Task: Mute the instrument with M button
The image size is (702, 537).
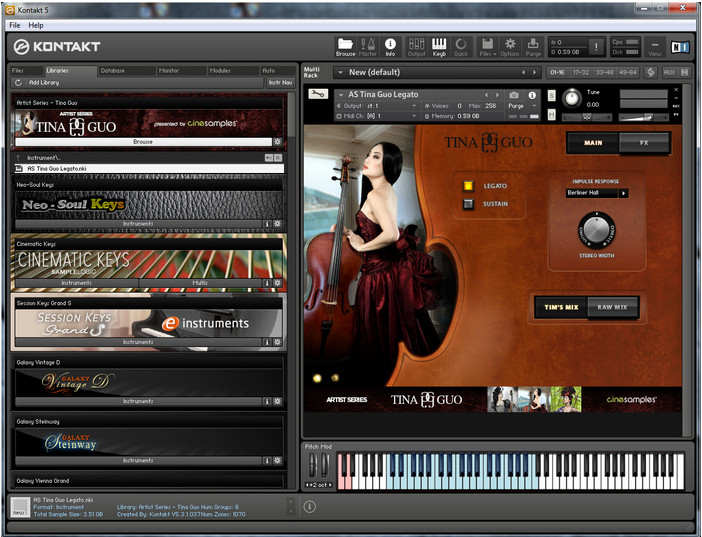Action: (552, 115)
